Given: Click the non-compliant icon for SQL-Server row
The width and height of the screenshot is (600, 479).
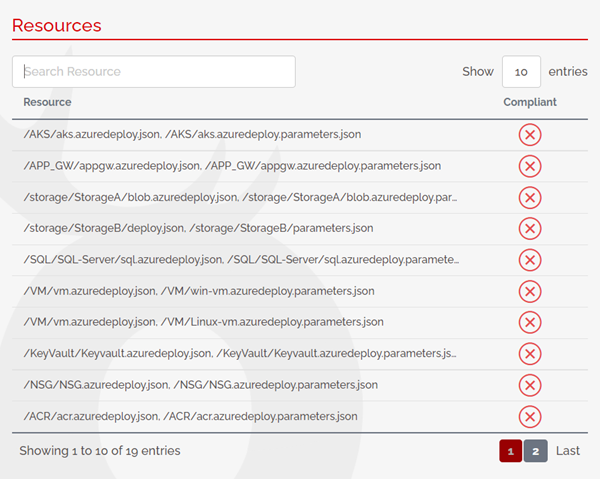Looking at the screenshot, I should 530,260.
